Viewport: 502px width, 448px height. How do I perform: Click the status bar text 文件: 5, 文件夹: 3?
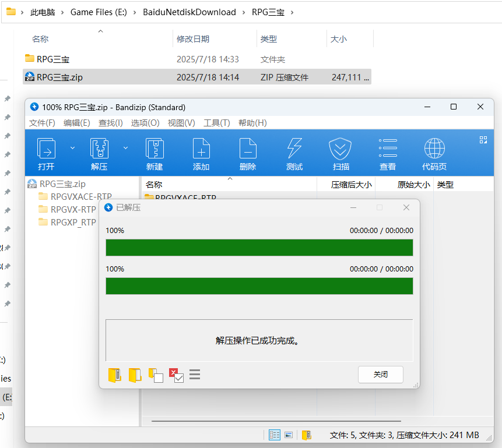361,435
